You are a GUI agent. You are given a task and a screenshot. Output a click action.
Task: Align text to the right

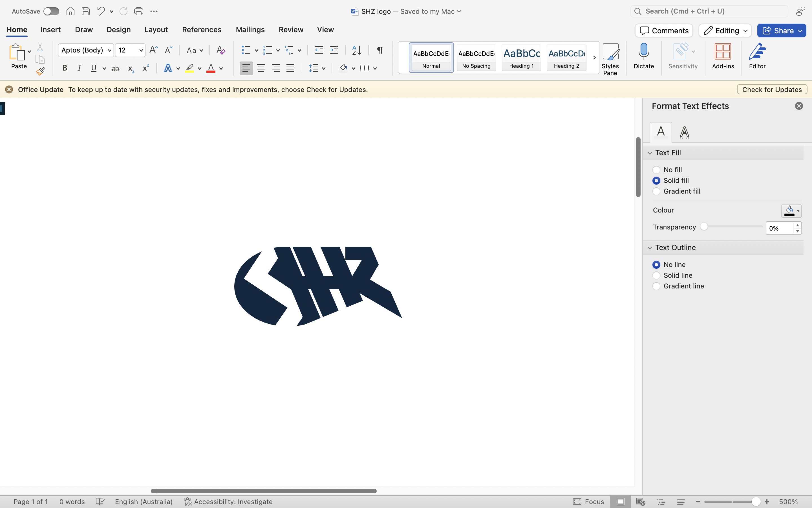(x=275, y=68)
